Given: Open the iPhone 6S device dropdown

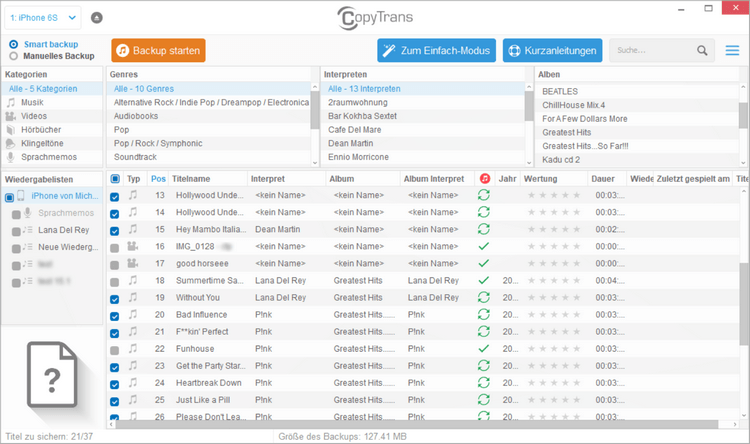Looking at the screenshot, I should tap(43, 18).
